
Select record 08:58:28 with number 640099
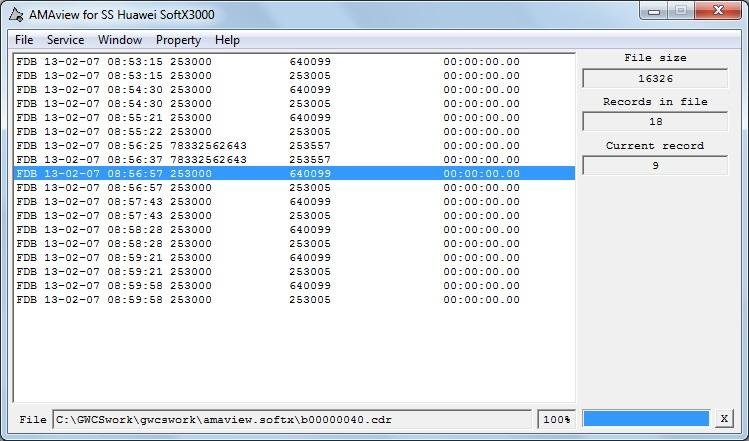(x=294, y=229)
